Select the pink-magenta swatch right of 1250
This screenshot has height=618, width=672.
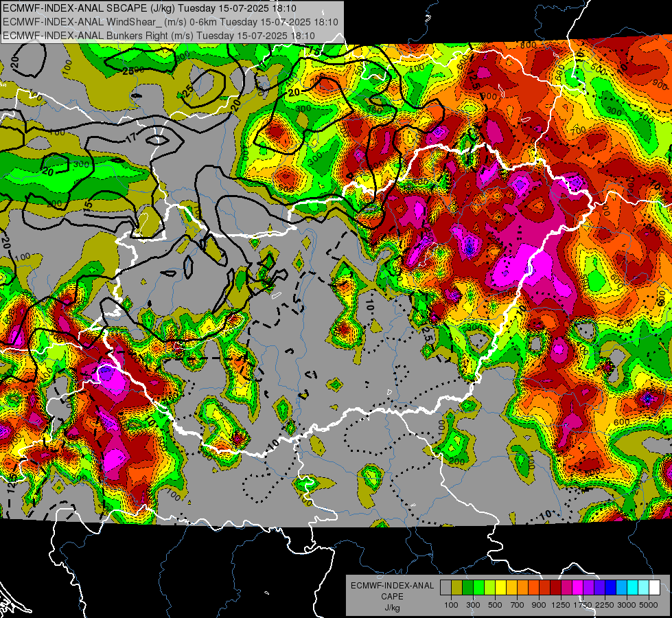566,587
